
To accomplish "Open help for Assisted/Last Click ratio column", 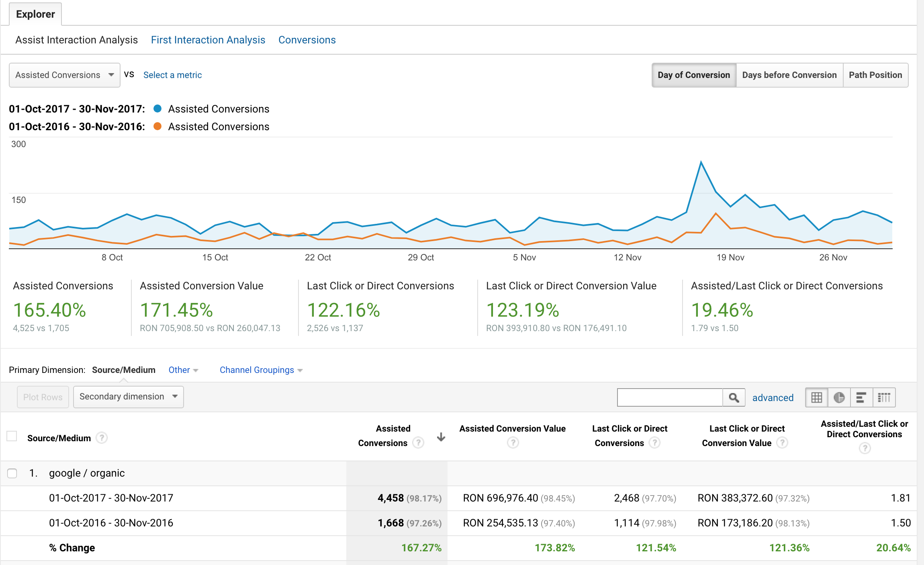I will point(865,448).
